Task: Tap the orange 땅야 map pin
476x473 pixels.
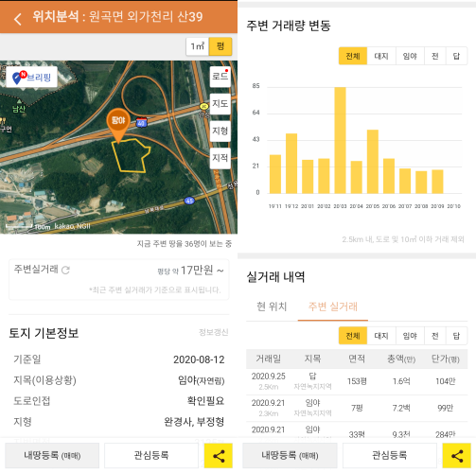Action: [118, 126]
